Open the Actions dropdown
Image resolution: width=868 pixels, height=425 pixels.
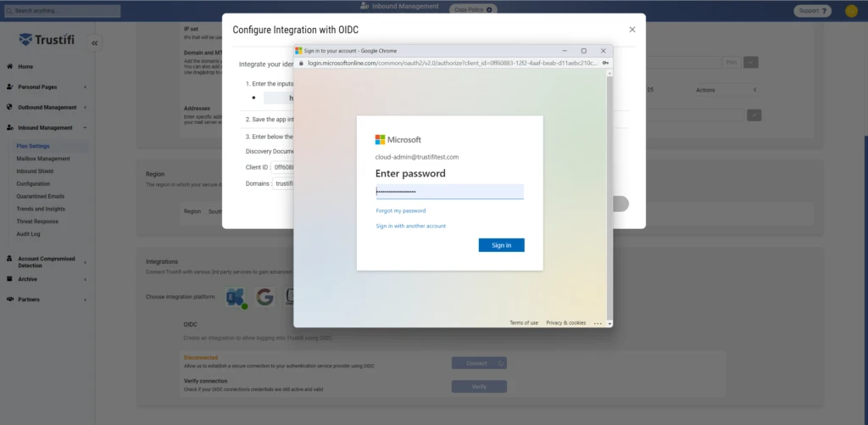[726, 90]
